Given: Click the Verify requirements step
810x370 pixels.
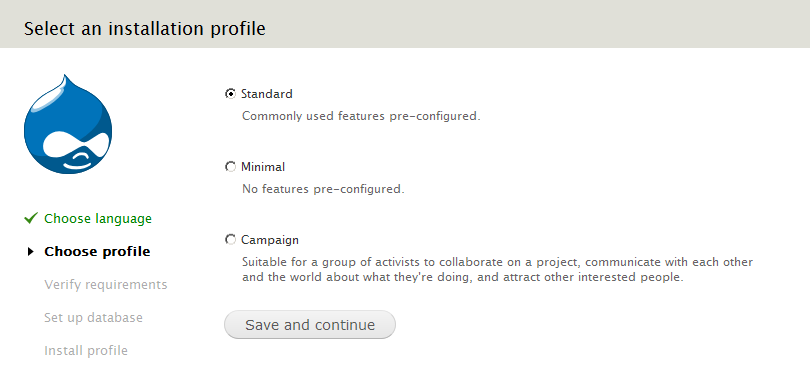Looking at the screenshot, I should click(x=106, y=285).
